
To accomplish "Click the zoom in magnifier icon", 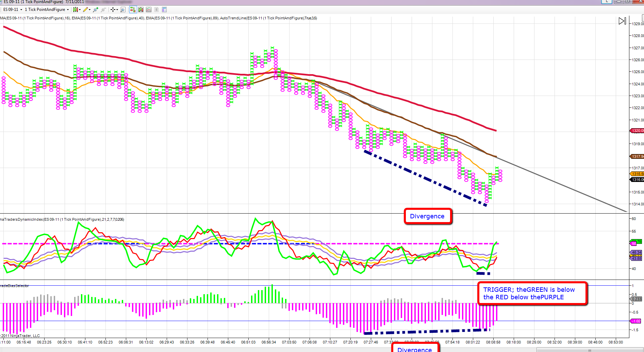I will [96, 10].
